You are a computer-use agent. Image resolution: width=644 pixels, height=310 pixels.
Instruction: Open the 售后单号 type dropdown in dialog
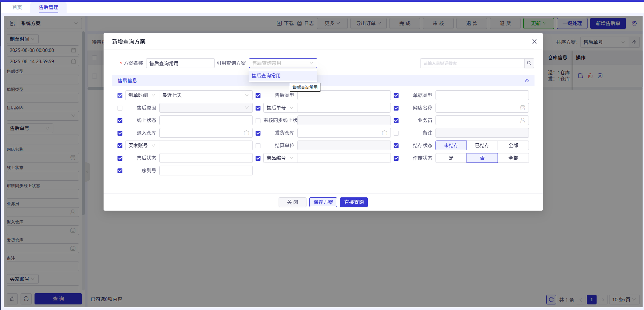pos(280,108)
